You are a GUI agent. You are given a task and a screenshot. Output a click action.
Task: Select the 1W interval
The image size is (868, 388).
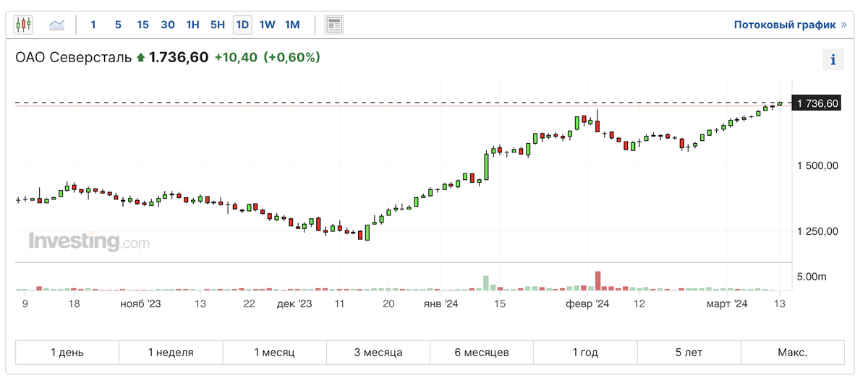click(x=267, y=25)
